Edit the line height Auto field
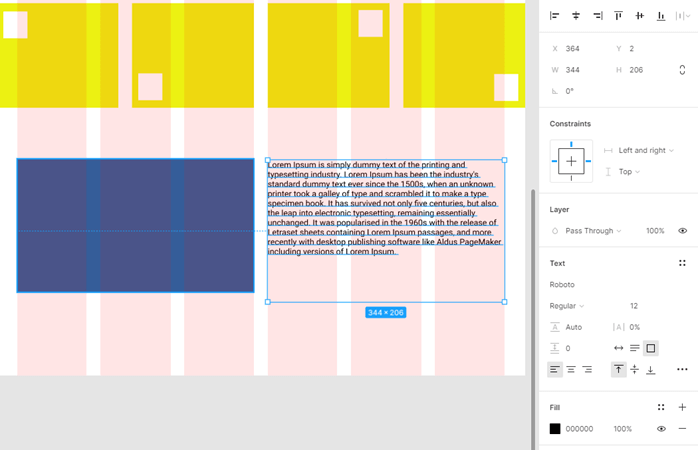Screen dimensions: 698x450 [576, 327]
